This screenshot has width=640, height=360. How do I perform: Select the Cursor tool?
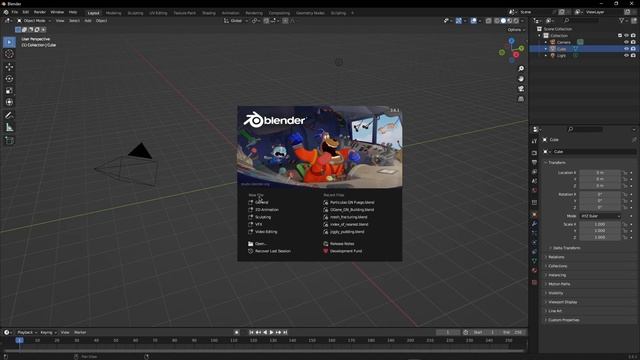(x=9, y=54)
